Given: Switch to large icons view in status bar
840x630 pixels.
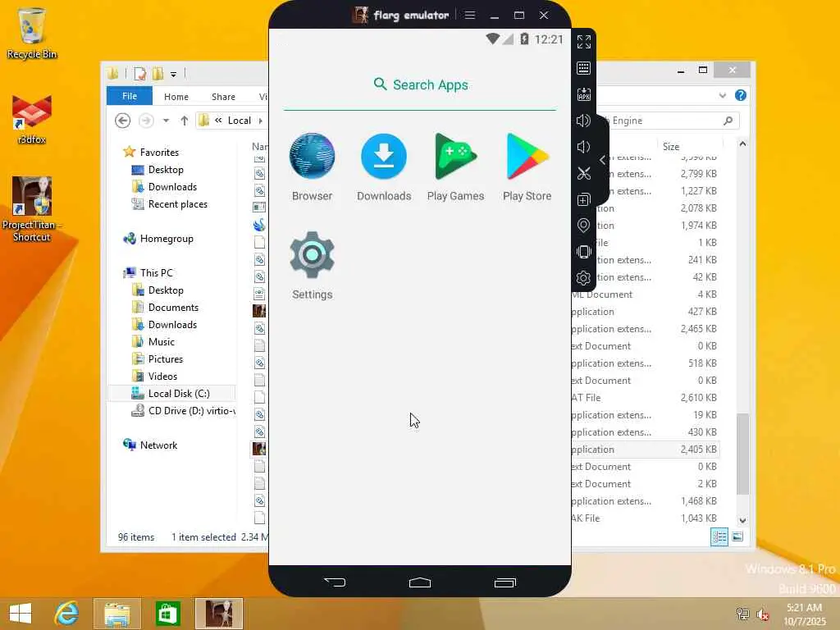Looking at the screenshot, I should tap(737, 536).
